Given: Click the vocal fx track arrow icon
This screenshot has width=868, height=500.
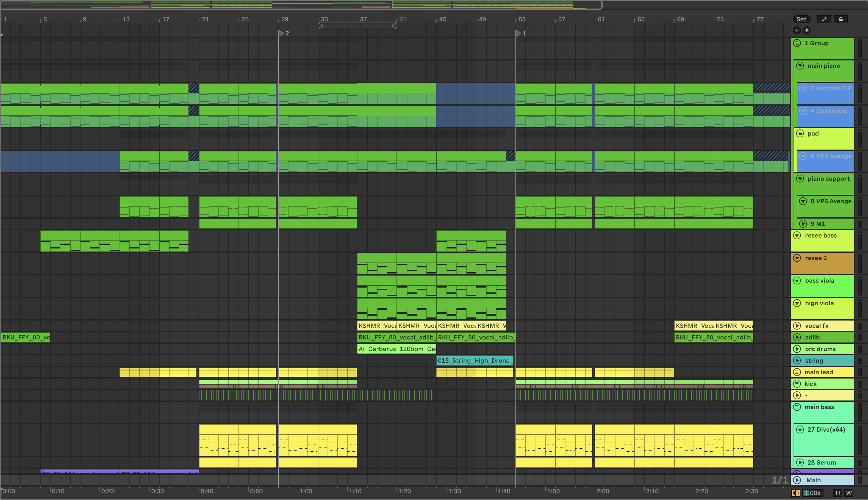Looking at the screenshot, I should 797,326.
